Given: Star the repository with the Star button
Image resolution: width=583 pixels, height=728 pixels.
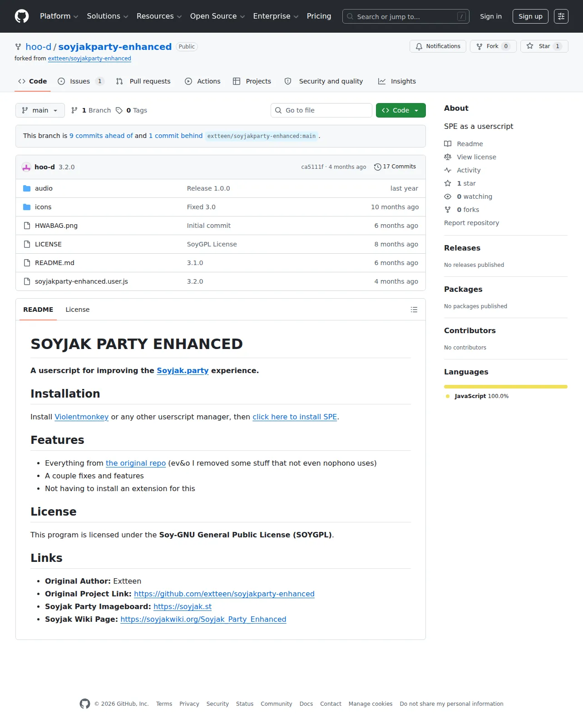Looking at the screenshot, I should [544, 46].
